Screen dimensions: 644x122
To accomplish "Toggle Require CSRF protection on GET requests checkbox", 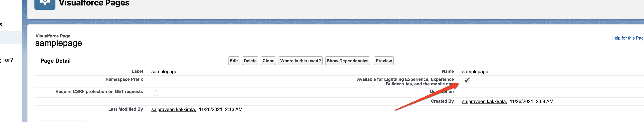I will 155,93.
